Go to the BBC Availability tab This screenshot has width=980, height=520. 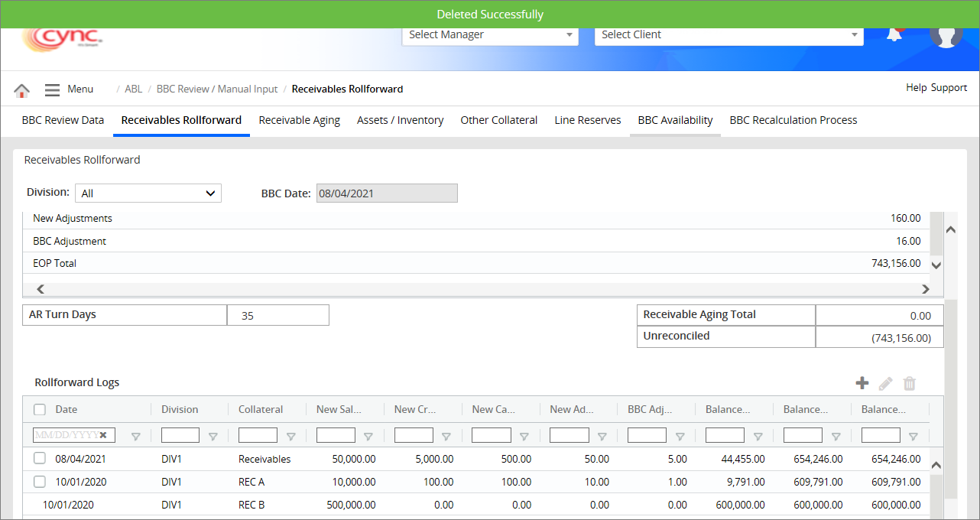point(675,120)
